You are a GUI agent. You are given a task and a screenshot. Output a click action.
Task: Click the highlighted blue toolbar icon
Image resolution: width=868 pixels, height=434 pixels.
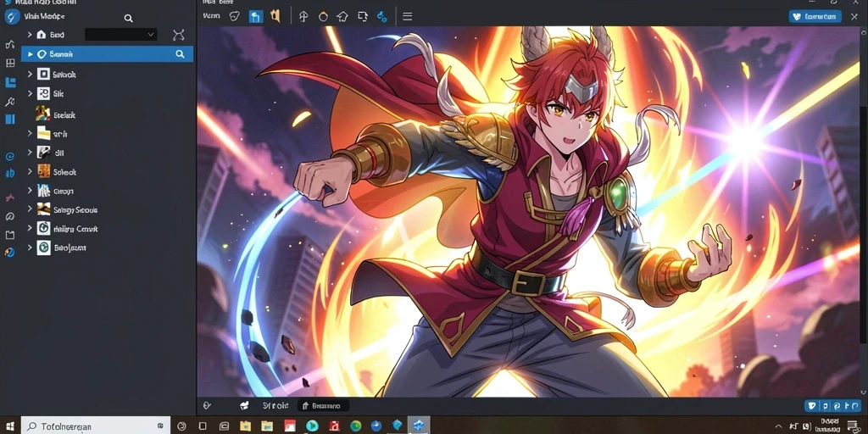click(x=255, y=17)
